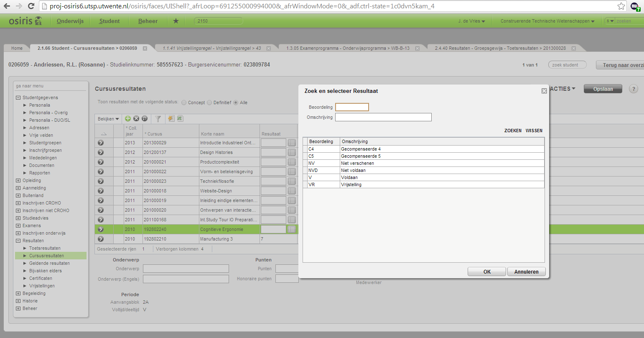This screenshot has width=644, height=338.
Task: Open Construerende Technische Wetenschappen dropdown
Action: click(x=547, y=21)
